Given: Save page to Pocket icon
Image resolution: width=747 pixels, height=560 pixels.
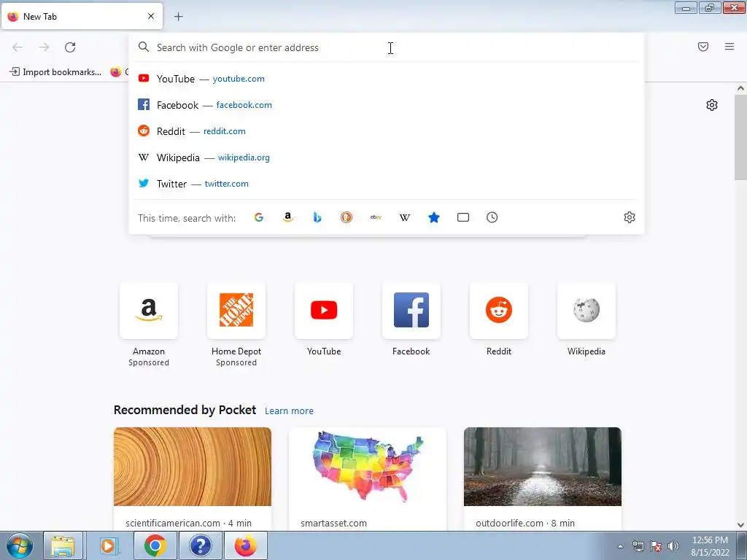Looking at the screenshot, I should (x=703, y=47).
